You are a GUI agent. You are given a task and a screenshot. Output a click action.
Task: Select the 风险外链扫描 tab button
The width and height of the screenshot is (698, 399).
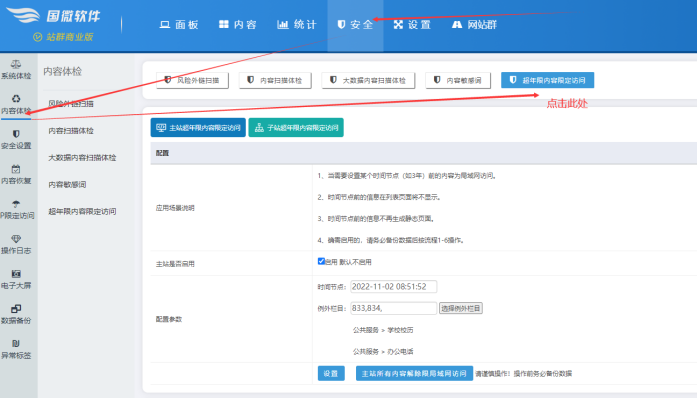coord(192,81)
